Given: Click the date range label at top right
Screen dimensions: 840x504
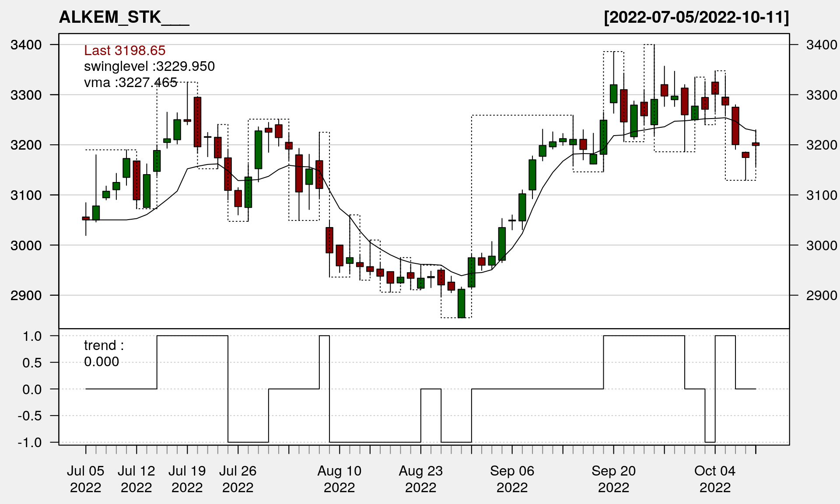Looking at the screenshot, I should click(696, 17).
